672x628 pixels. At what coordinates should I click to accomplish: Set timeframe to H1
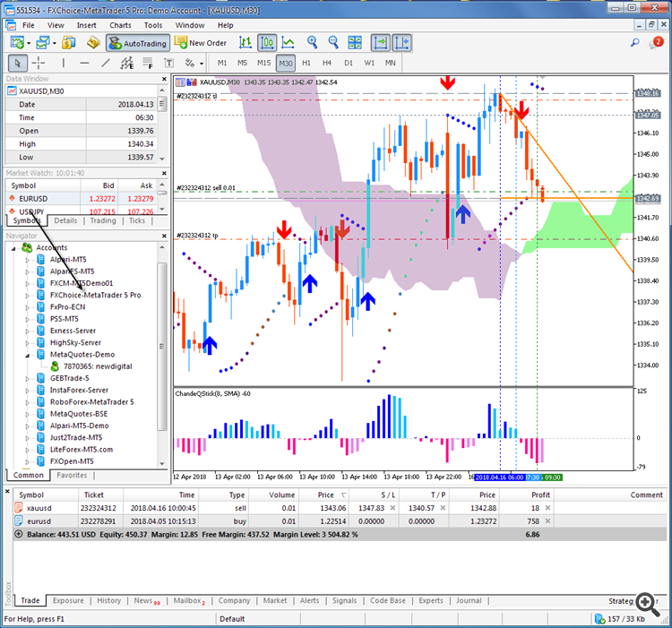point(306,63)
